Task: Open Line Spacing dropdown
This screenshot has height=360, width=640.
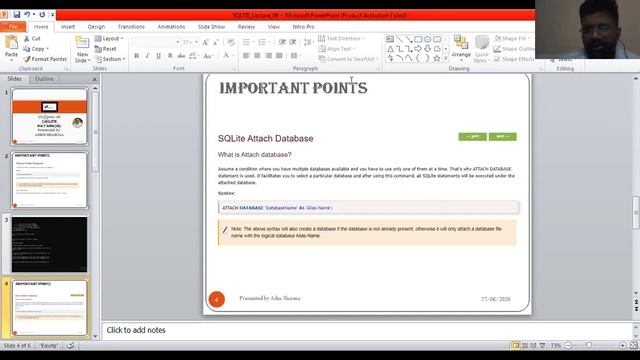Action: pyautogui.click(x=309, y=42)
